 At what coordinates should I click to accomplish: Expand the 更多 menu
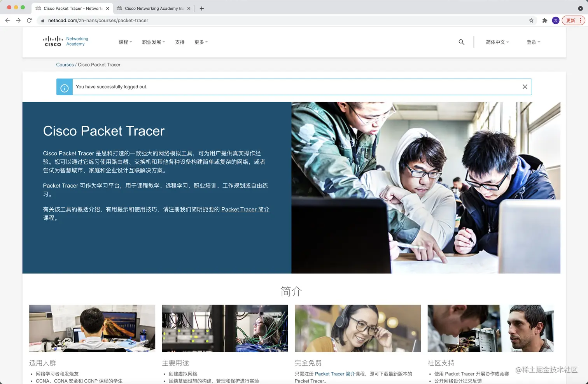(201, 42)
